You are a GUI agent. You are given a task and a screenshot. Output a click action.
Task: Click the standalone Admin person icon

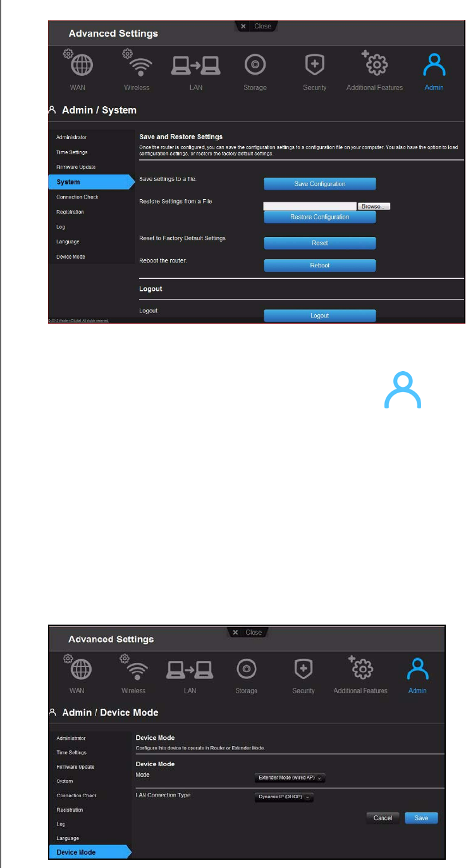[403, 391]
